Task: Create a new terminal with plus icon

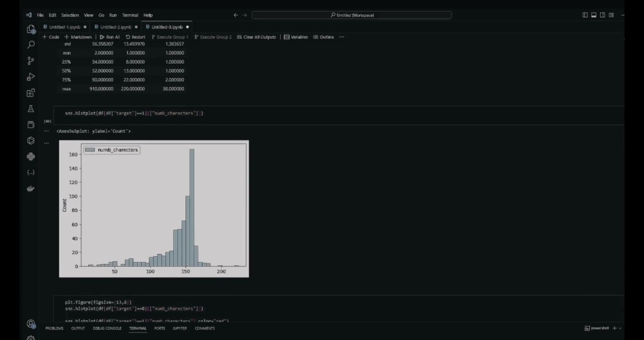Action: tap(614, 328)
